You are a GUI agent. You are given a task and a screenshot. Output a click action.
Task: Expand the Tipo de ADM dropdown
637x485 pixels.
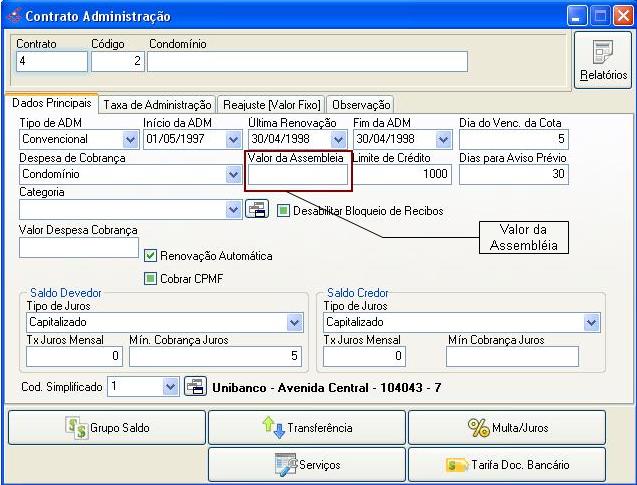(129, 139)
